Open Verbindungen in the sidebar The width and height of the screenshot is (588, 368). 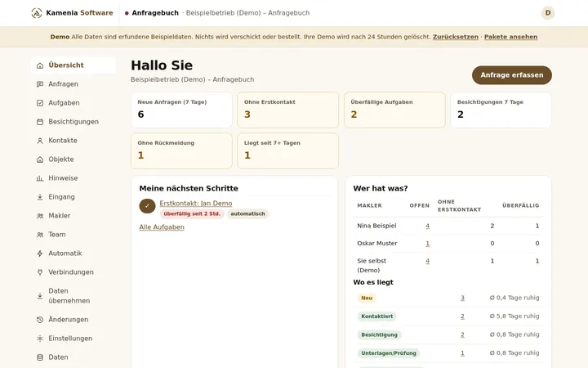click(73, 272)
